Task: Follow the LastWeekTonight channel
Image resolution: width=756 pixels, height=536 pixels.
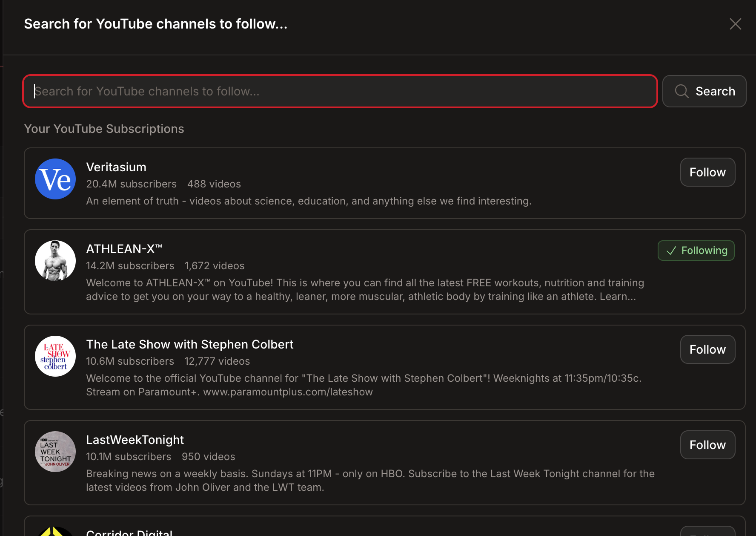Action: (x=707, y=445)
